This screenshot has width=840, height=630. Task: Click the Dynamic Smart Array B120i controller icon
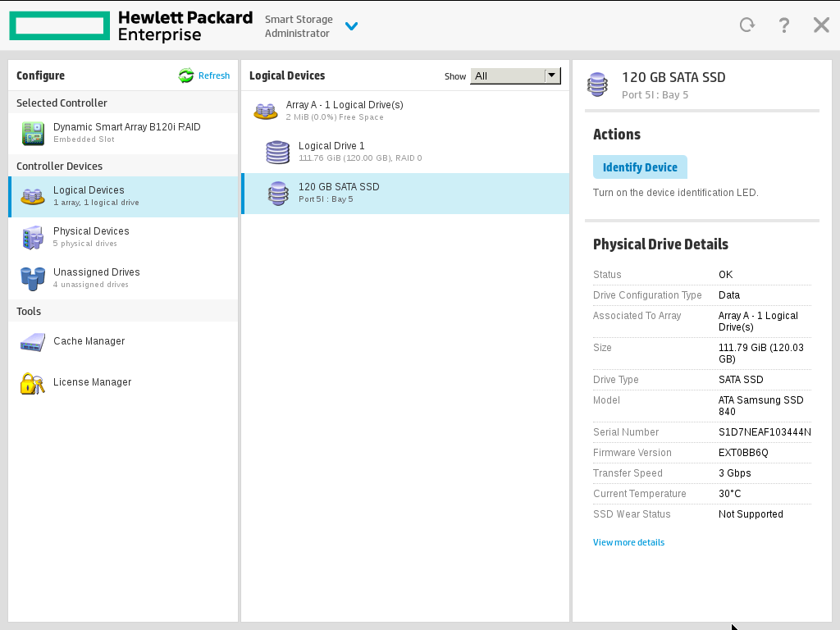click(33, 134)
